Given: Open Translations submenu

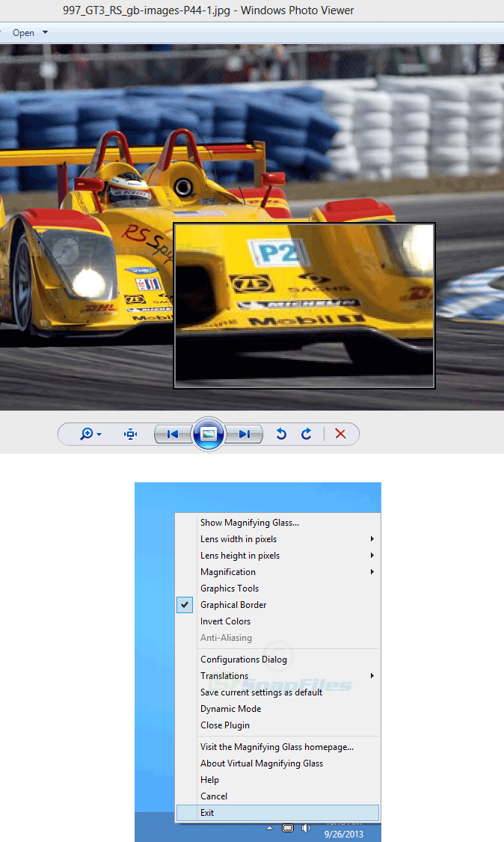Looking at the screenshot, I should (224, 675).
